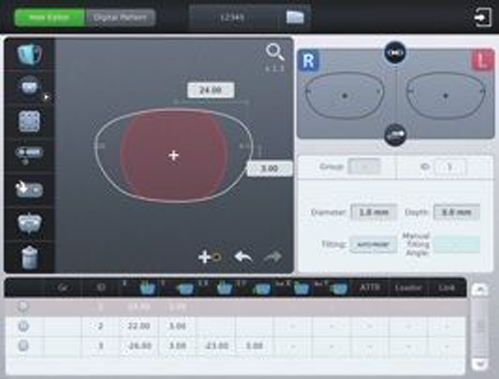Select the left lens L button
The image size is (499, 379).
click(x=483, y=60)
